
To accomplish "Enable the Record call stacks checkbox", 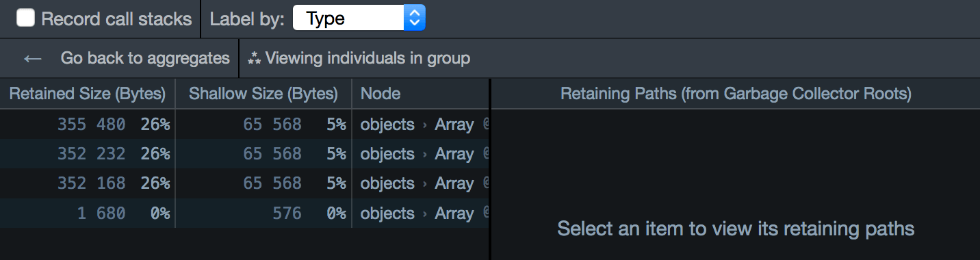I will point(25,18).
